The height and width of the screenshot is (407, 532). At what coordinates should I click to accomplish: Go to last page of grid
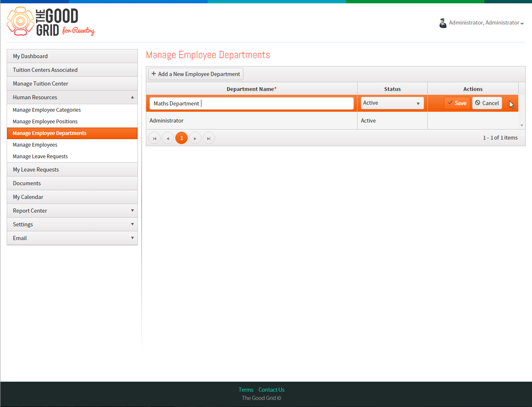209,138
